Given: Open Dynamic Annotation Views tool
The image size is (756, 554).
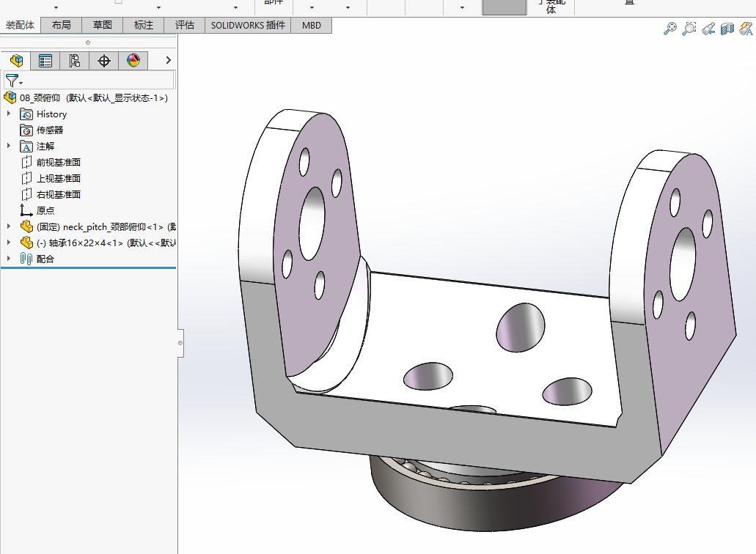Looking at the screenshot, I should (746, 29).
